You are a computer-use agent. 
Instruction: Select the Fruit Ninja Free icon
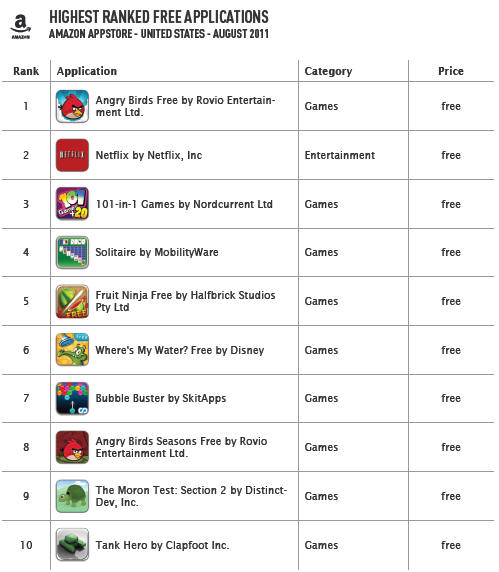click(x=72, y=301)
